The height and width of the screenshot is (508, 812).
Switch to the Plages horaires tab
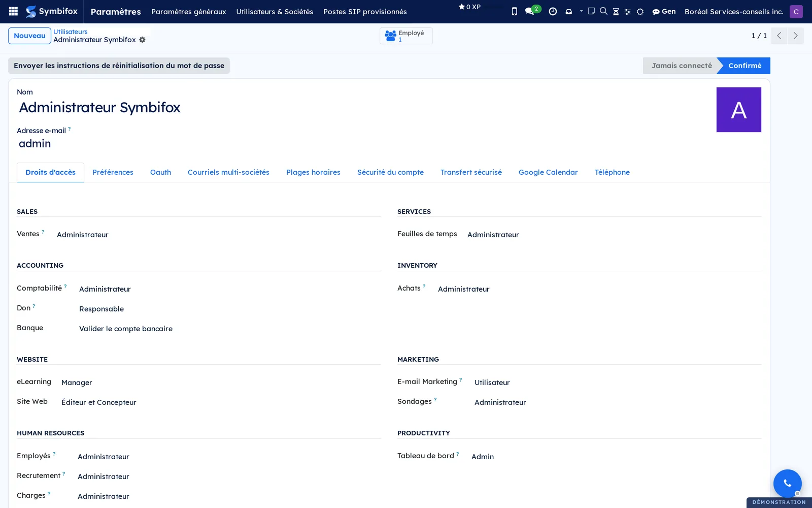click(313, 172)
